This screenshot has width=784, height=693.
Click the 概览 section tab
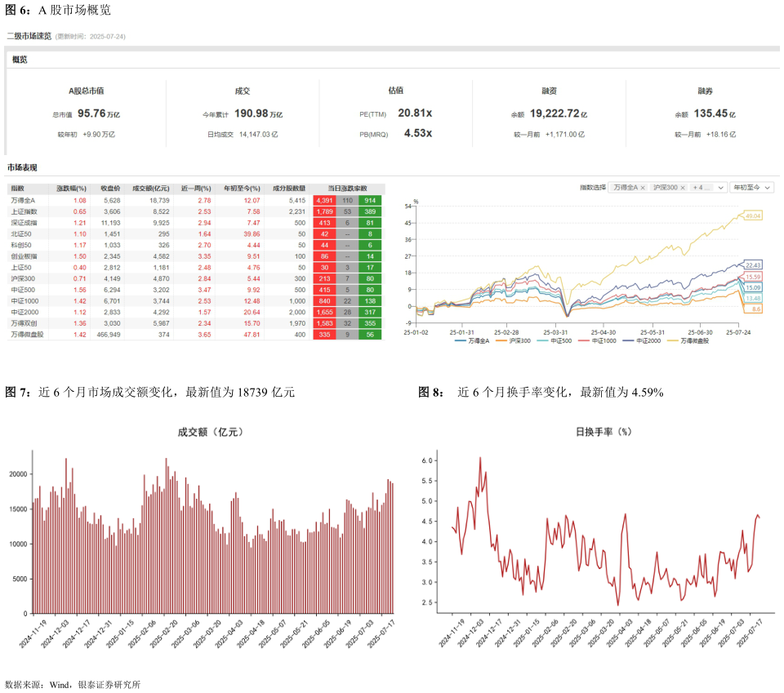pos(20,60)
